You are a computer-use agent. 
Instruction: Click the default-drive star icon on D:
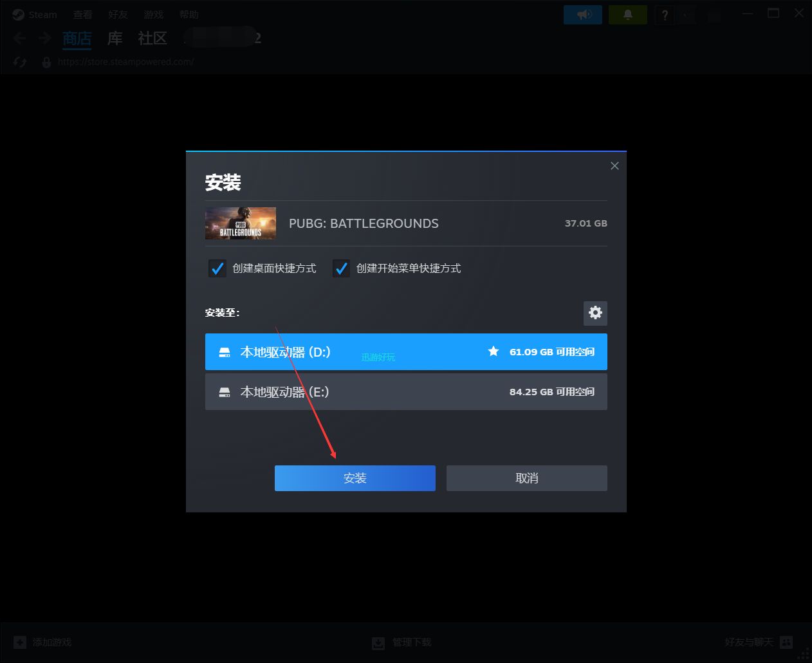pos(494,351)
